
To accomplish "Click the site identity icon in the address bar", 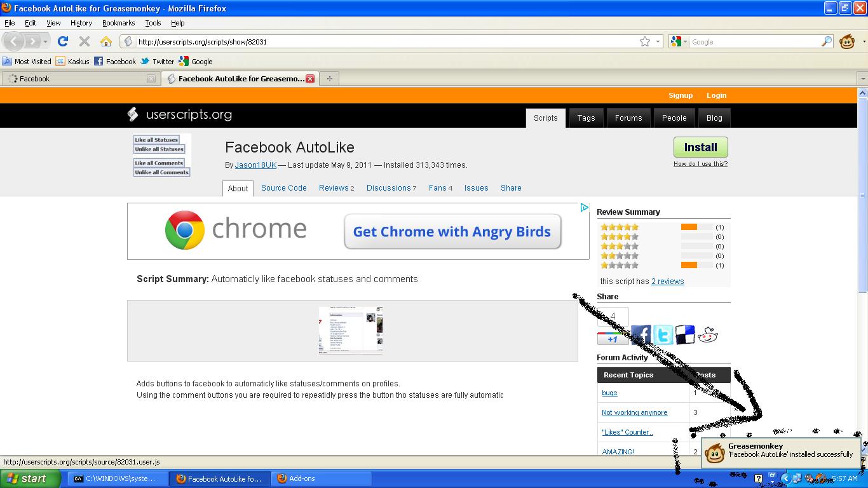I will (128, 41).
